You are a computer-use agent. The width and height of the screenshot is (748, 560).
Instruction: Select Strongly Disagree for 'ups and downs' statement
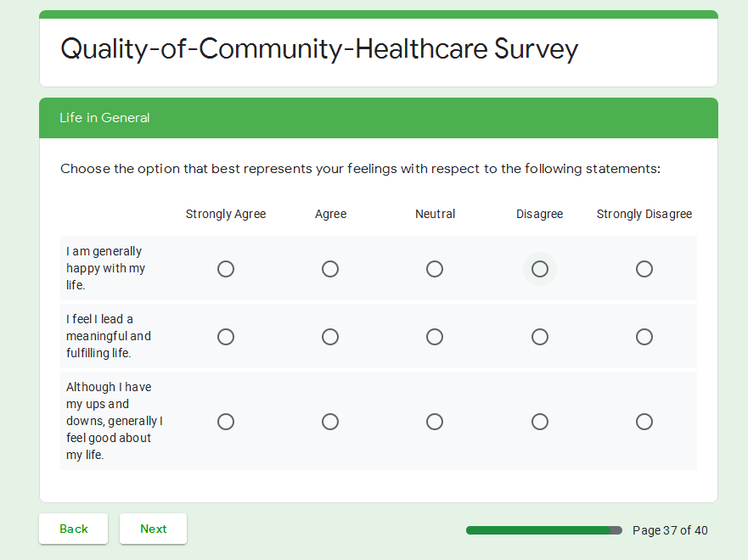644,422
